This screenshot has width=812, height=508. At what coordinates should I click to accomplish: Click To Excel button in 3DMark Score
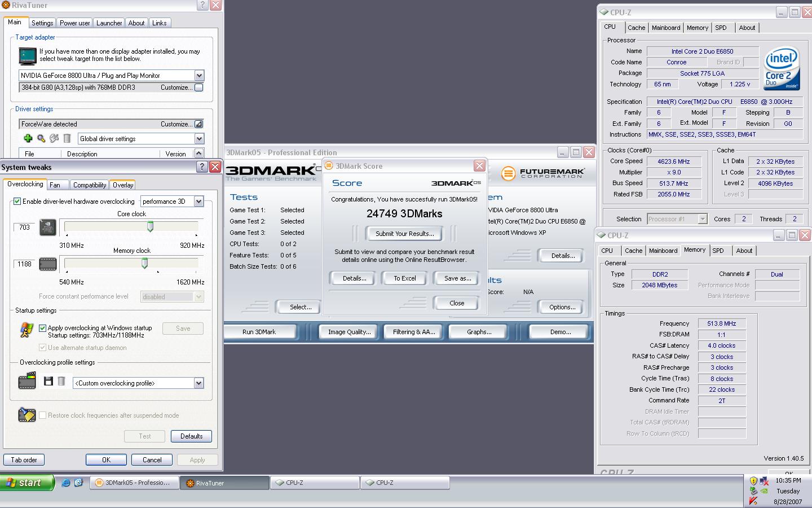[404, 278]
